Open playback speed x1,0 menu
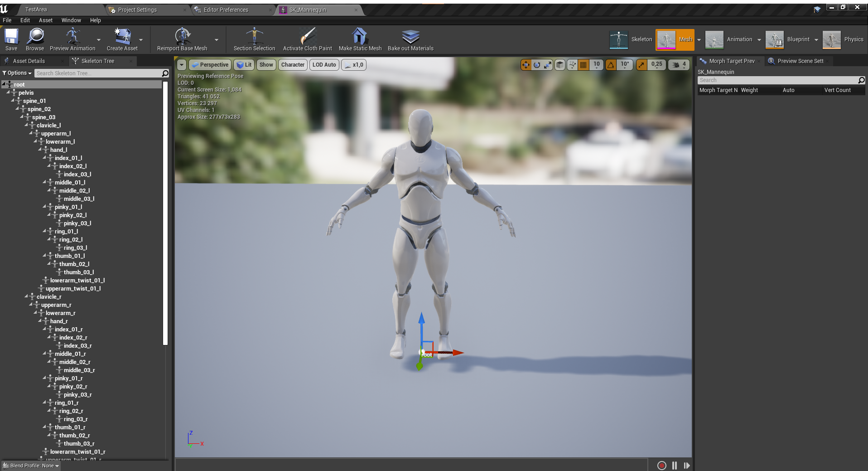The image size is (868, 471). [354, 65]
